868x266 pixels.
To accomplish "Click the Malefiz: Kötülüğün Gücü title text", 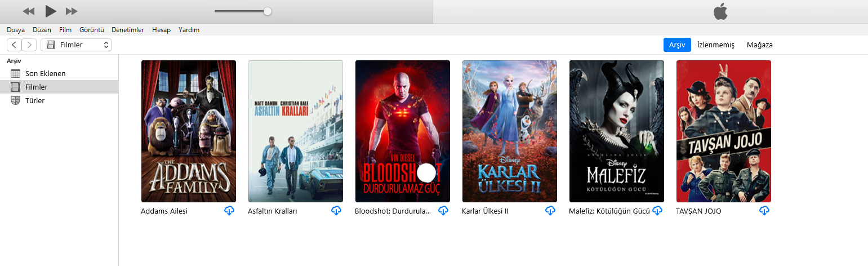I will tap(609, 211).
